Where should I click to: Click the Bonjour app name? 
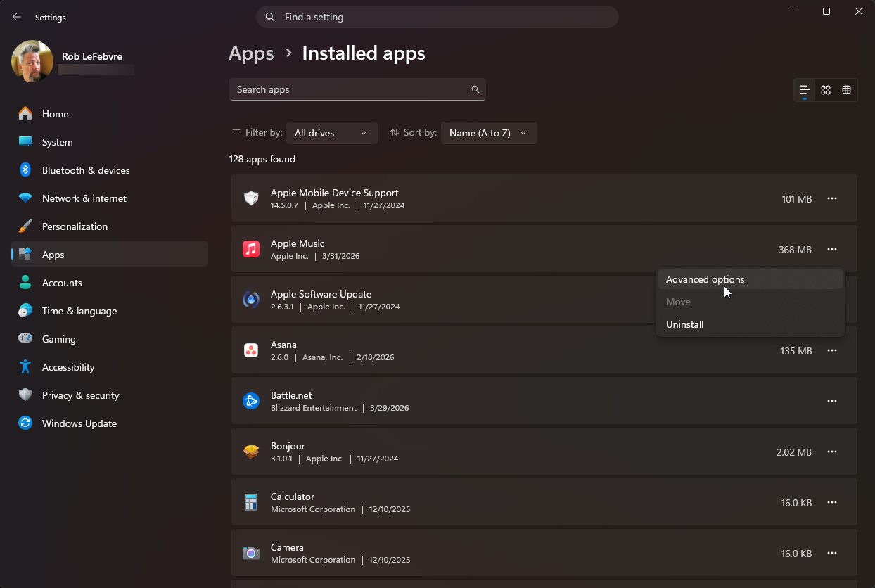pos(288,446)
